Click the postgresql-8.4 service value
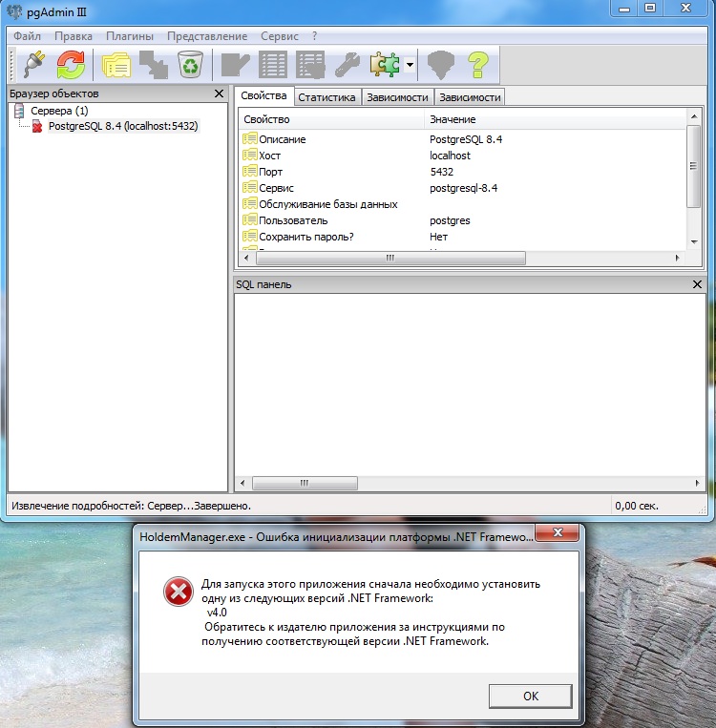Viewport: 716px width, 728px height. [463, 188]
